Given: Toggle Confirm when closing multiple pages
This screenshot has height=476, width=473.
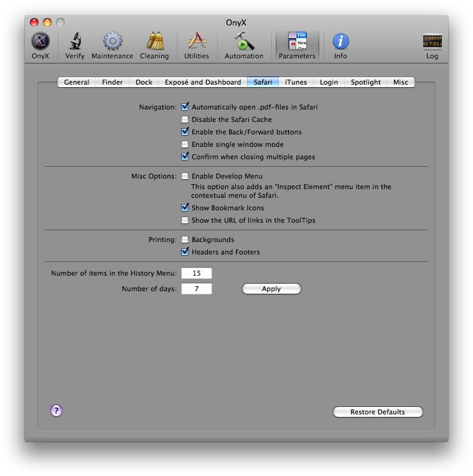Looking at the screenshot, I should point(185,157).
